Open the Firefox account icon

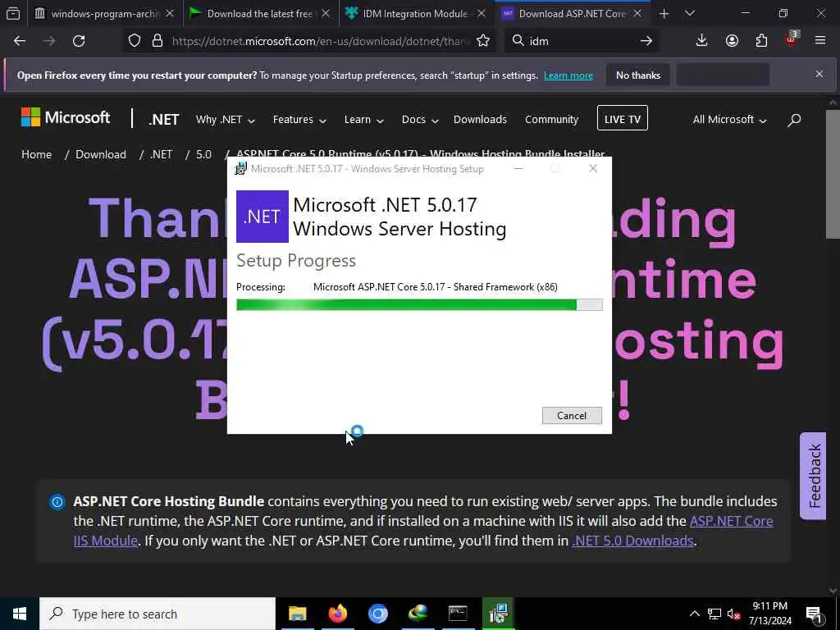(x=732, y=41)
